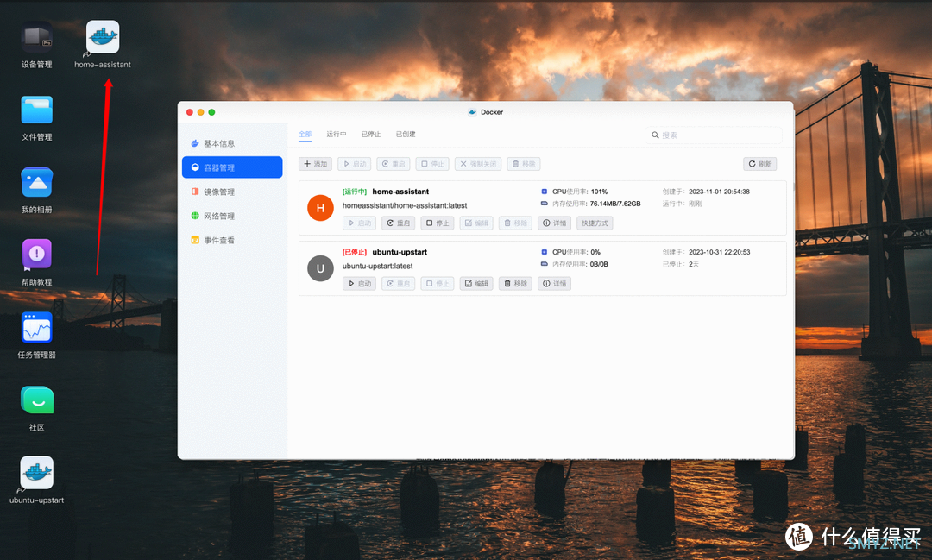Switch to the 全部 tab

(x=305, y=135)
